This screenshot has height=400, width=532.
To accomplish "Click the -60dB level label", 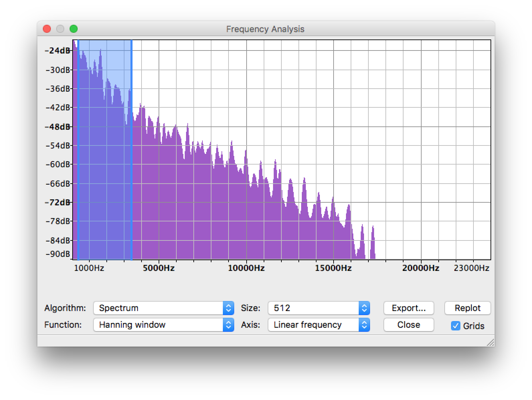I will pos(57,164).
